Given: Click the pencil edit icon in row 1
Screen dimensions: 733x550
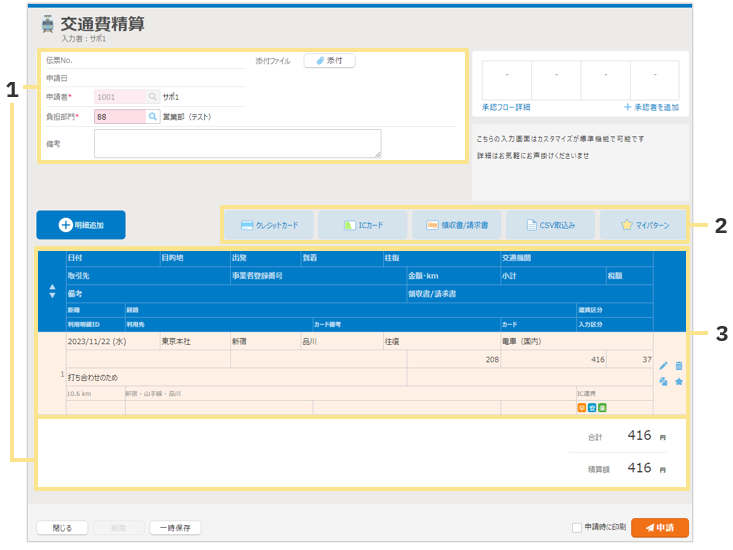Looking at the screenshot, I should pos(663,366).
